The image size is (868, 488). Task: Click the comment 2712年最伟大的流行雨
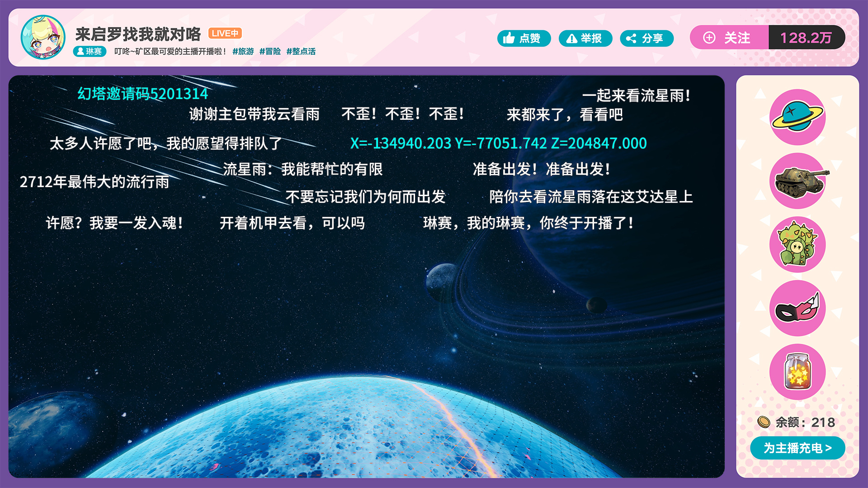pos(94,182)
